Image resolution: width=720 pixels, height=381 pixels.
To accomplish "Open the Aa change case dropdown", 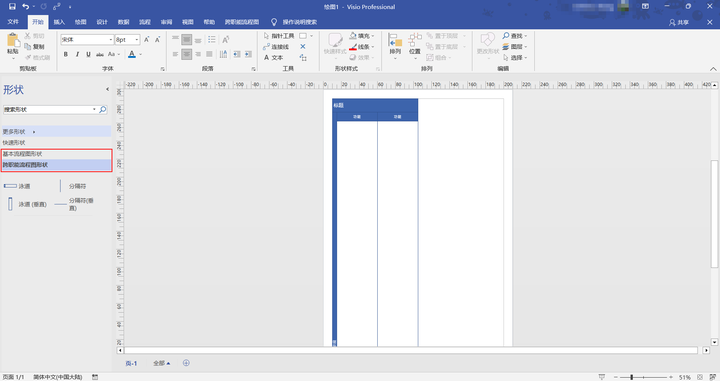I will click(113, 54).
